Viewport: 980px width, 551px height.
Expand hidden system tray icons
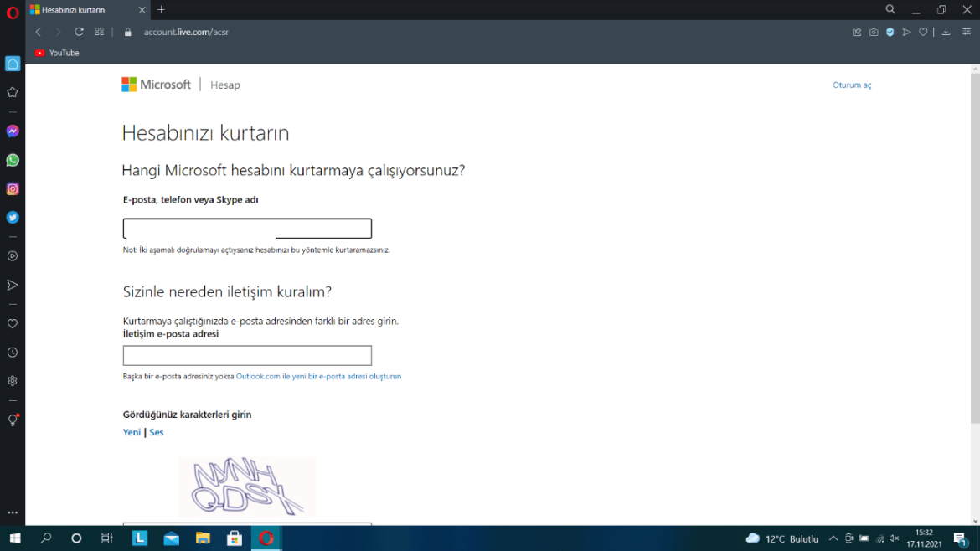[x=833, y=538]
